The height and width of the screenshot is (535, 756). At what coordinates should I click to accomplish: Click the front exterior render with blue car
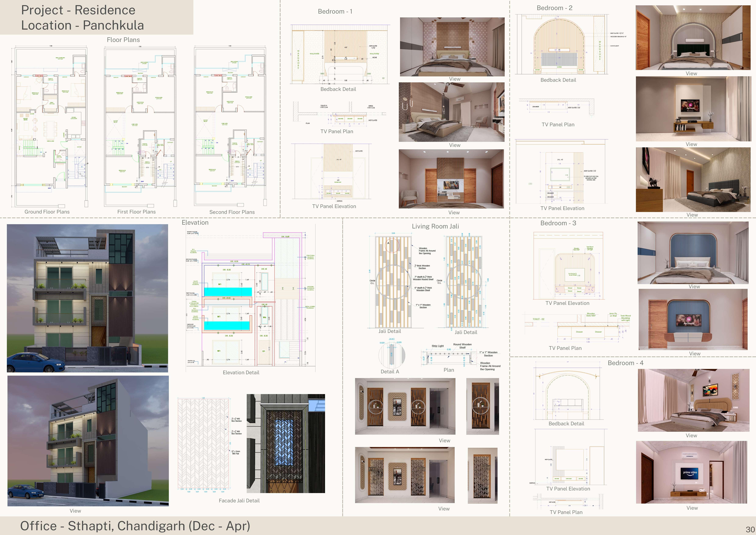pos(87,298)
